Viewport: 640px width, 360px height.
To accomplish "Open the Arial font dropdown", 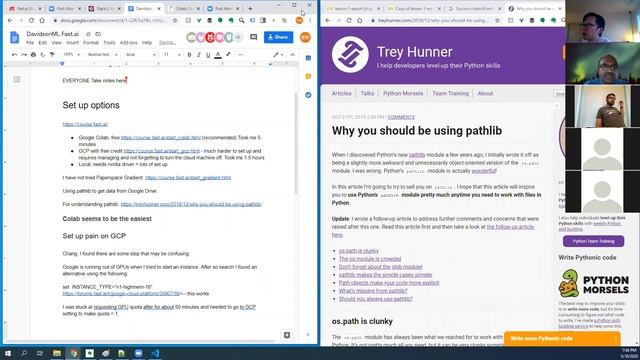I will coord(140,55).
